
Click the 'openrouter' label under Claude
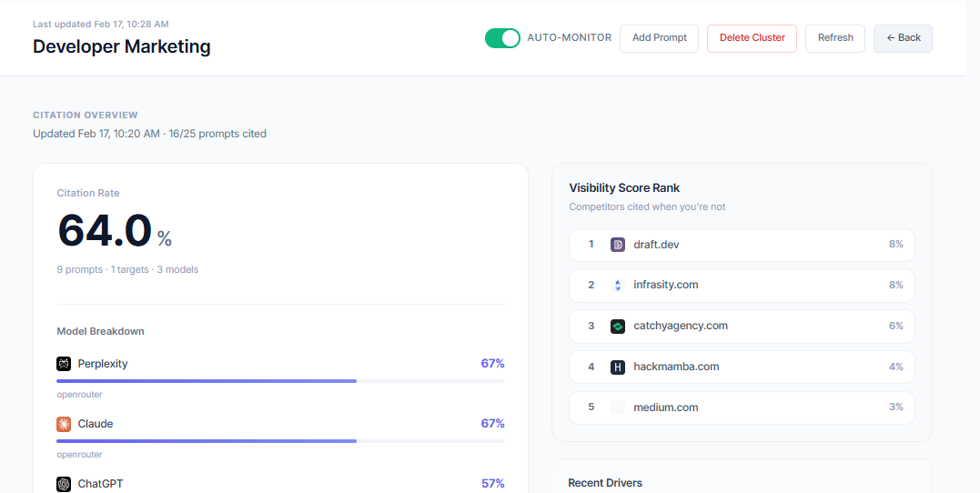point(79,454)
